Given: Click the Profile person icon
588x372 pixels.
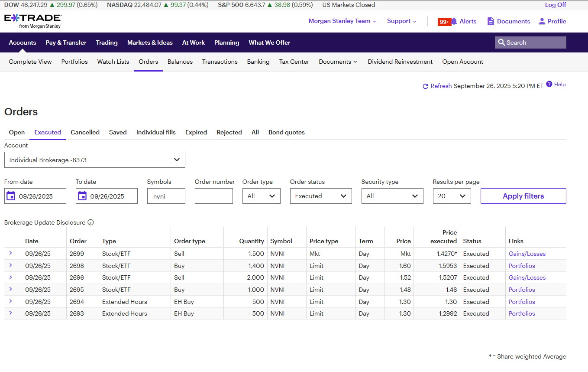Looking at the screenshot, I should tap(542, 21).
